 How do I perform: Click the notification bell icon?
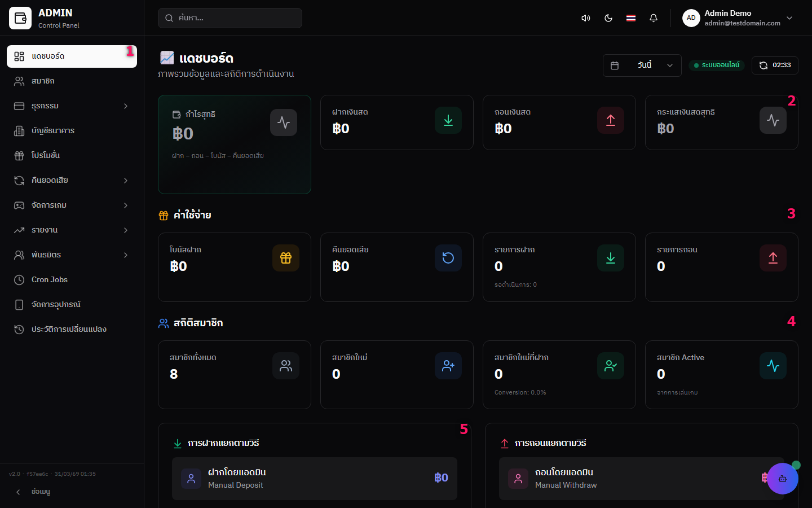click(653, 18)
